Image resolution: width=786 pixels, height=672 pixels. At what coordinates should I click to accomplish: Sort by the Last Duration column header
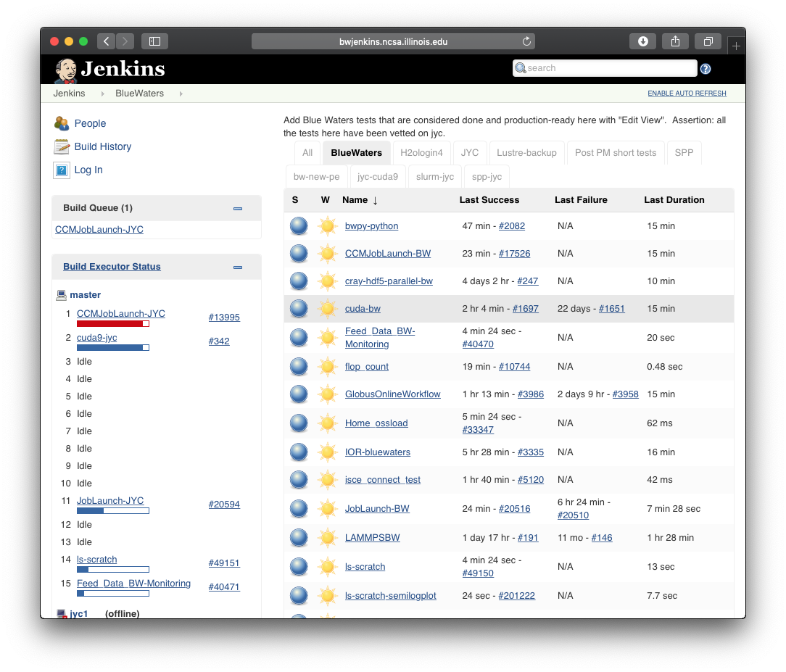[674, 200]
